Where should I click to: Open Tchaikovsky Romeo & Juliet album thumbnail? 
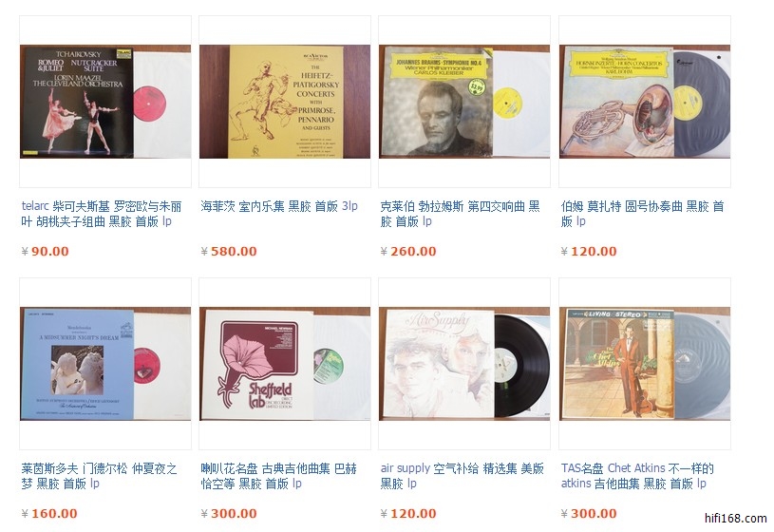click(x=105, y=102)
